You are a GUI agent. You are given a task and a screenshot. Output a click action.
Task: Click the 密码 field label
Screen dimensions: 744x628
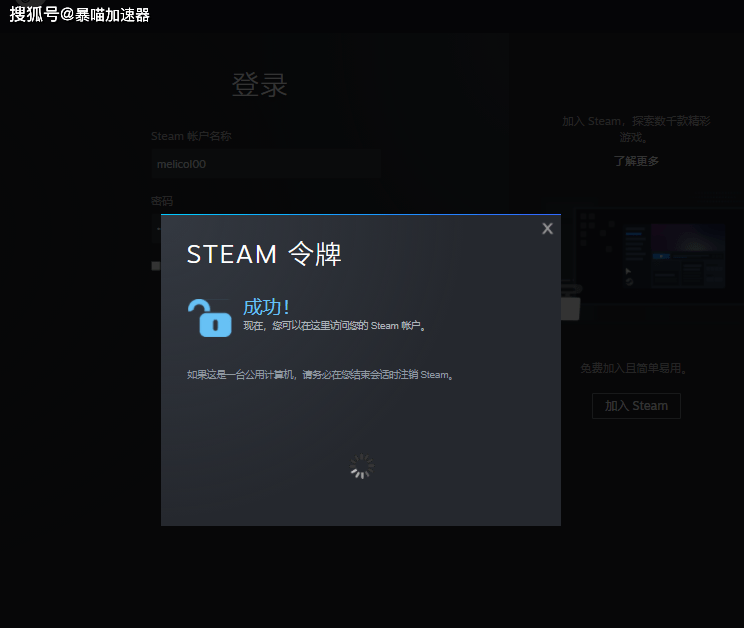(162, 201)
